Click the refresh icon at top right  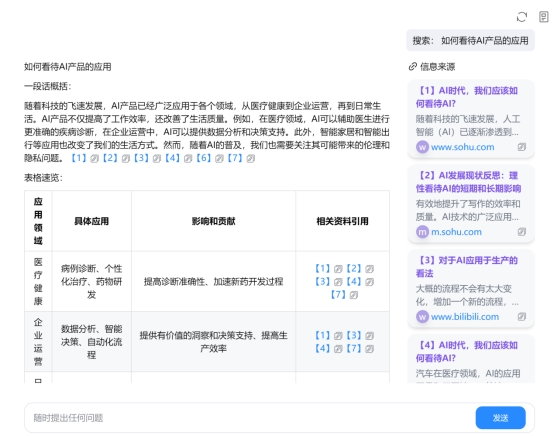522,17
